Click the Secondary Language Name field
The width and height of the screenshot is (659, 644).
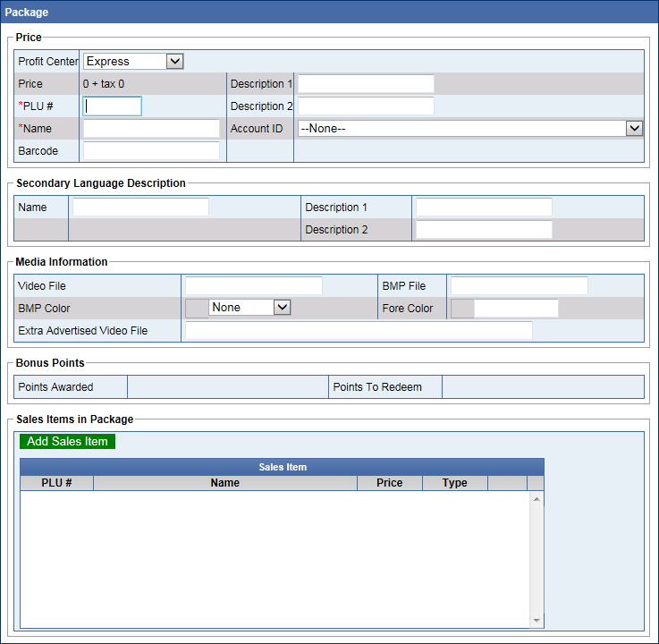click(x=140, y=208)
